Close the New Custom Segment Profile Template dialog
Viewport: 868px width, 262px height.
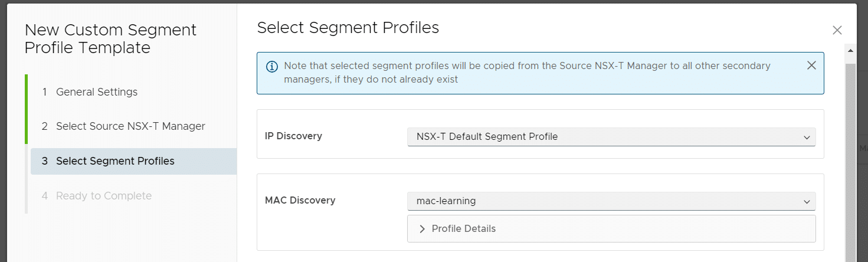click(837, 30)
